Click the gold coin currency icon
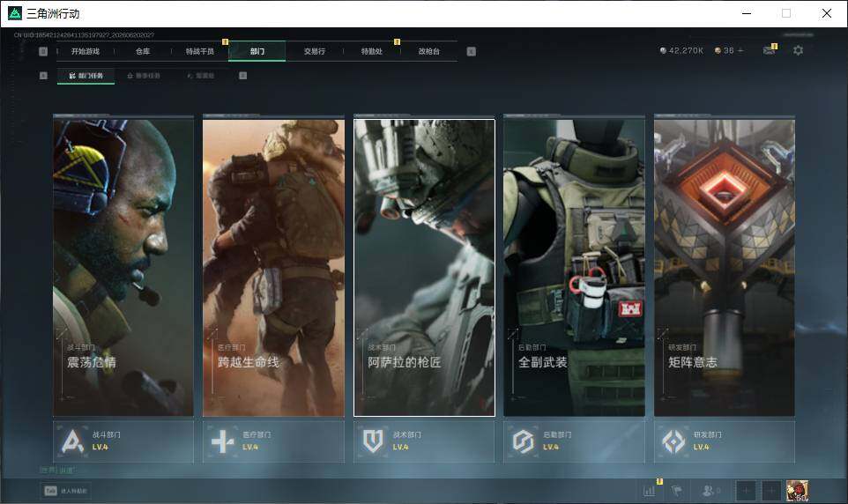 (x=718, y=50)
